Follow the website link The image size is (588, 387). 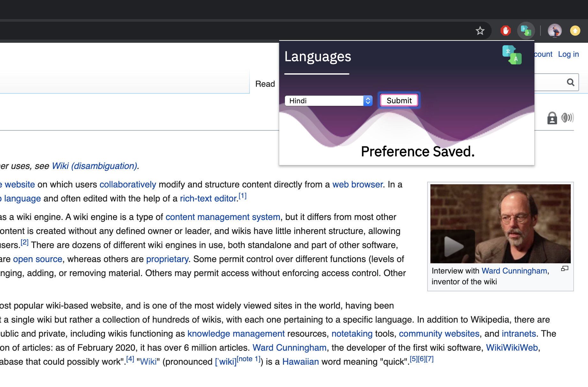tap(20, 185)
